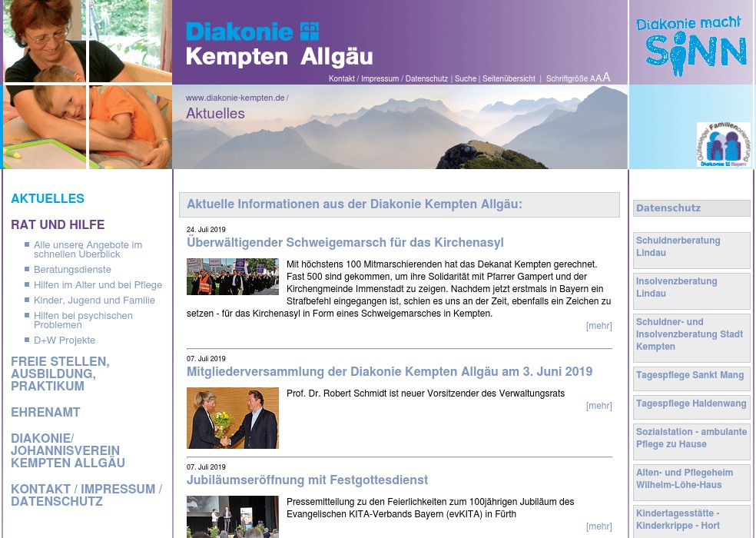756x538 pixels.
Task: Select Hilfen im Alter und bei Pflege
Action: [x=98, y=285]
